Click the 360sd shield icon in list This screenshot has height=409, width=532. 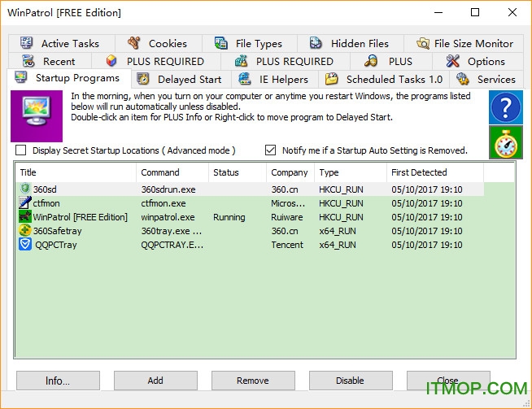pyautogui.click(x=24, y=189)
